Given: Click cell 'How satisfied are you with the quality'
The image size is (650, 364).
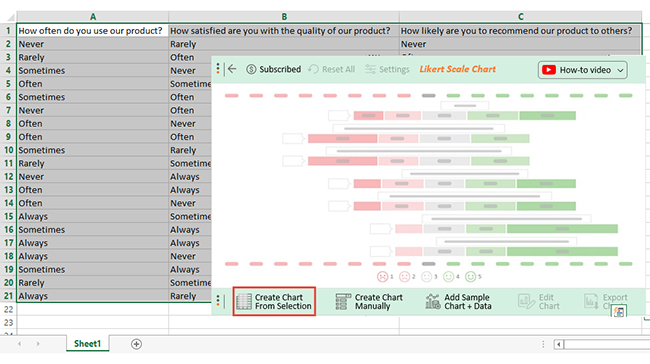Looking at the screenshot, I should tap(284, 31).
